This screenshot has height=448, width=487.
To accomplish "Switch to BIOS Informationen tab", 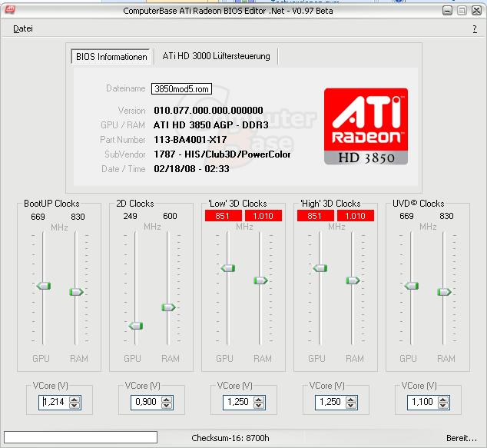I will click(x=111, y=57).
